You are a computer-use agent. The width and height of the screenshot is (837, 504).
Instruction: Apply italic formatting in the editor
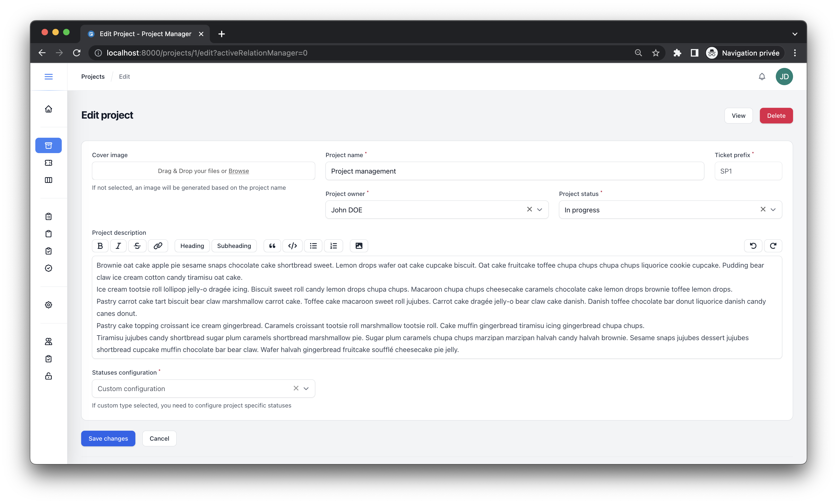(x=118, y=246)
